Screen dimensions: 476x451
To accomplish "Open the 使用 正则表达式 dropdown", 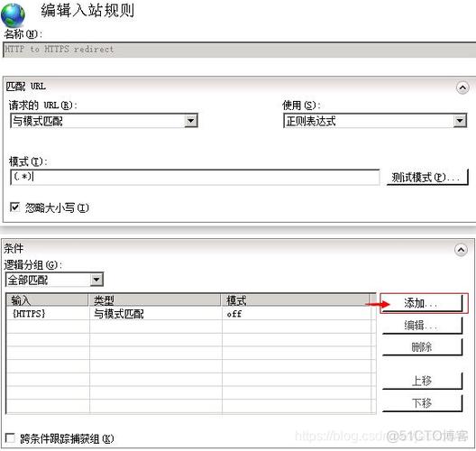I will pos(375,121).
